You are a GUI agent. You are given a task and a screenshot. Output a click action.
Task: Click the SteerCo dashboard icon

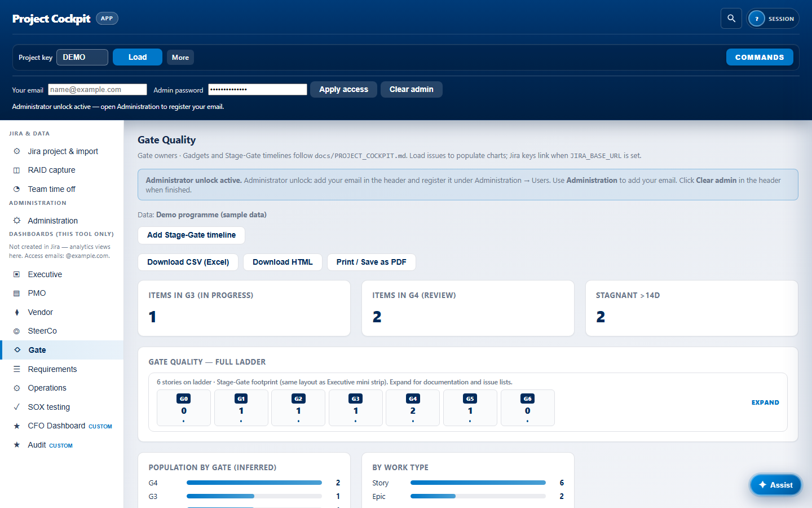[17, 331]
